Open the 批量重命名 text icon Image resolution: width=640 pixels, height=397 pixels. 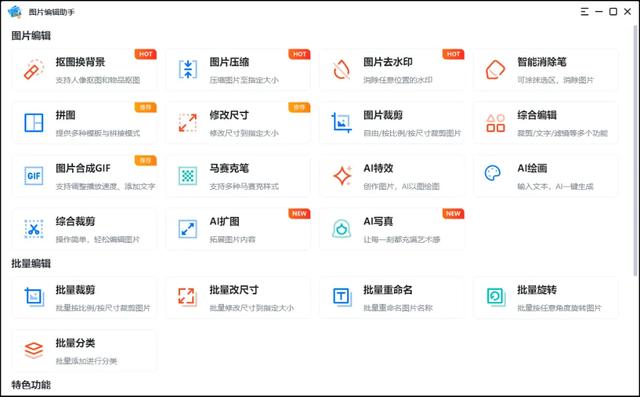pyautogui.click(x=342, y=297)
